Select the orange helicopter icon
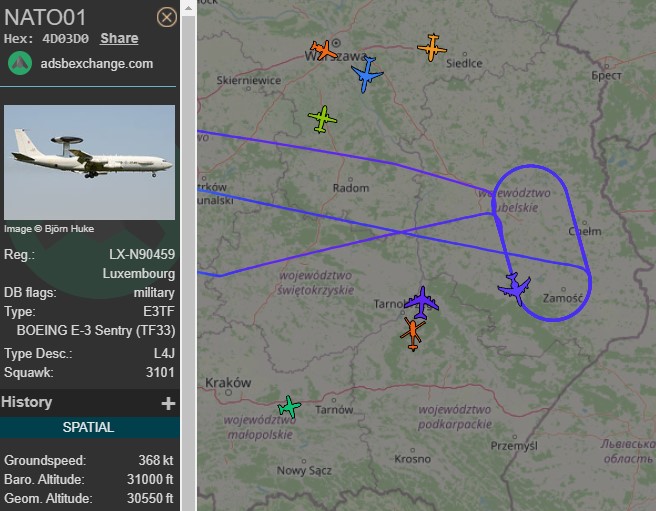This screenshot has height=511, width=656. (413, 334)
